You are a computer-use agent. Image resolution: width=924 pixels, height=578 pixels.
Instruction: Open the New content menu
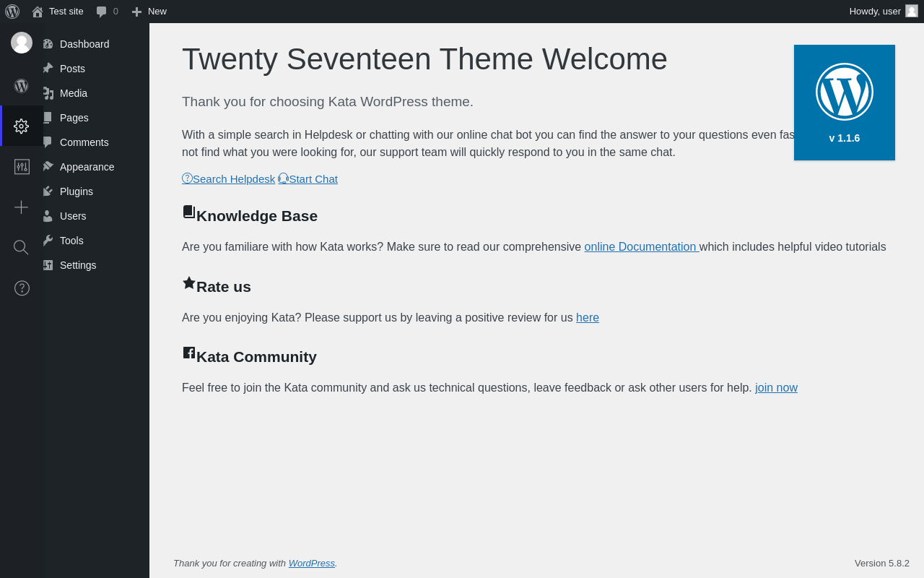tap(149, 12)
